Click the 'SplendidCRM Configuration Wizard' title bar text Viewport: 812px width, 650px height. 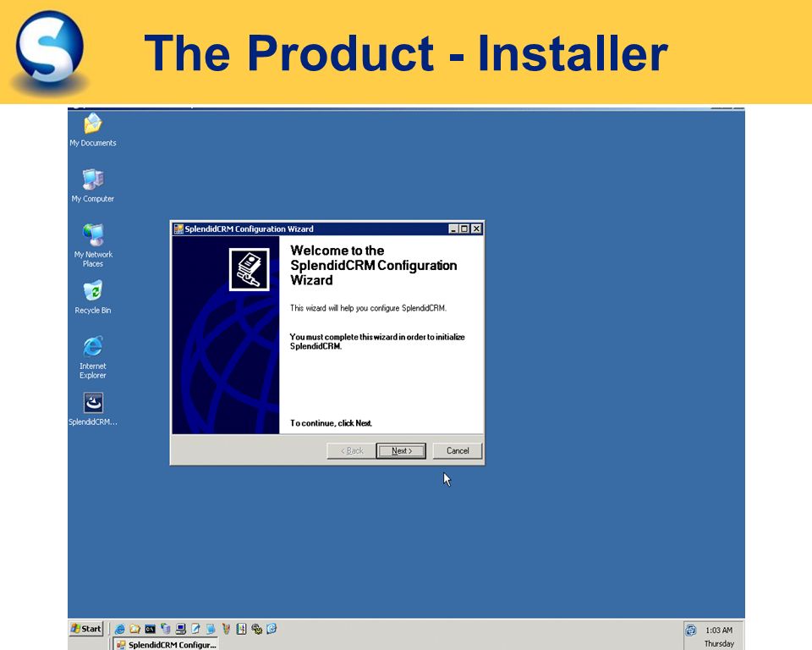click(249, 229)
